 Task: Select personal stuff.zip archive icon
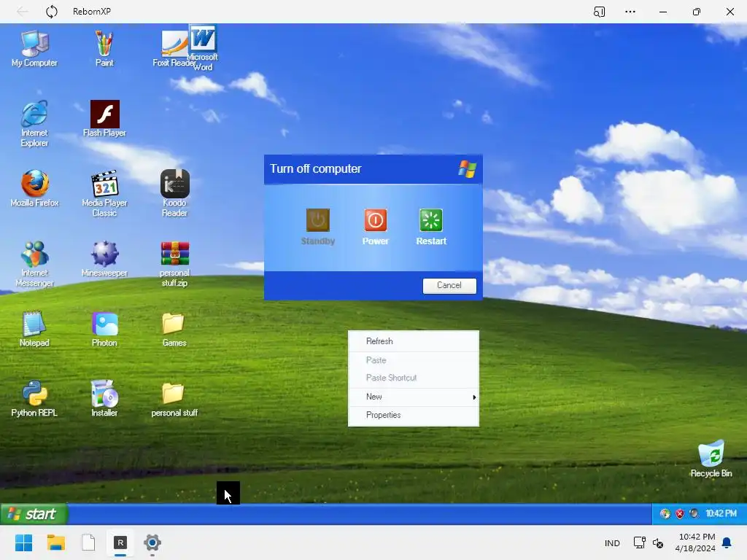coord(174,263)
